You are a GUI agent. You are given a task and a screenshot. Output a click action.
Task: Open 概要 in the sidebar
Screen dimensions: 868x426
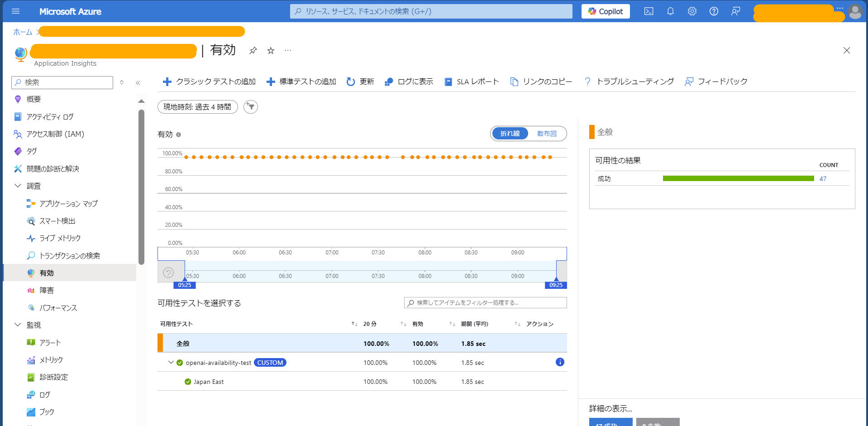click(x=33, y=99)
